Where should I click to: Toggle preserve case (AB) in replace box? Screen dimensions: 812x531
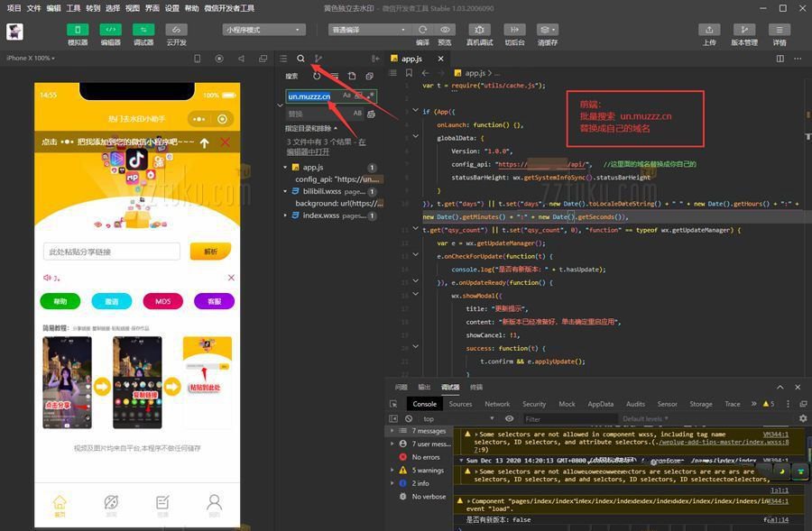[x=357, y=114]
